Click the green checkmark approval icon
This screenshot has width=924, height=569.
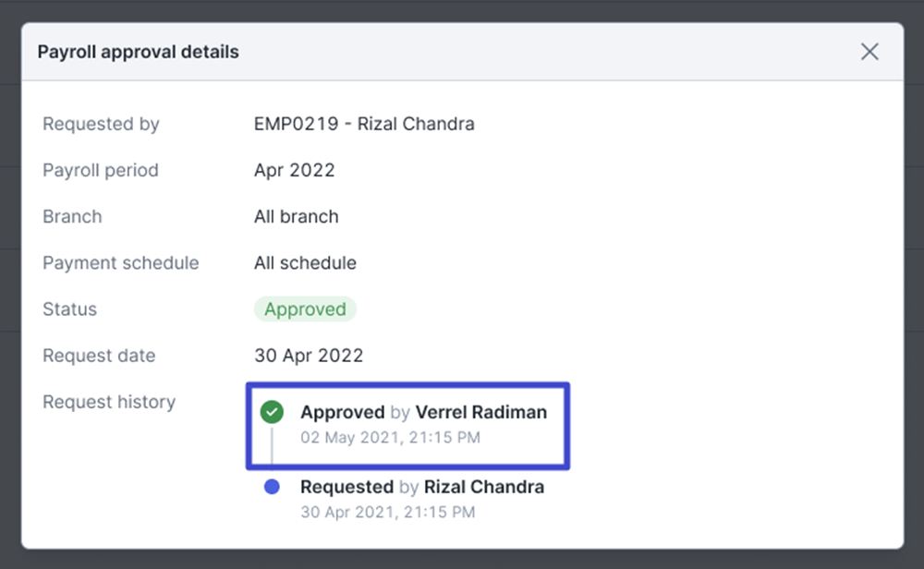[272, 413]
